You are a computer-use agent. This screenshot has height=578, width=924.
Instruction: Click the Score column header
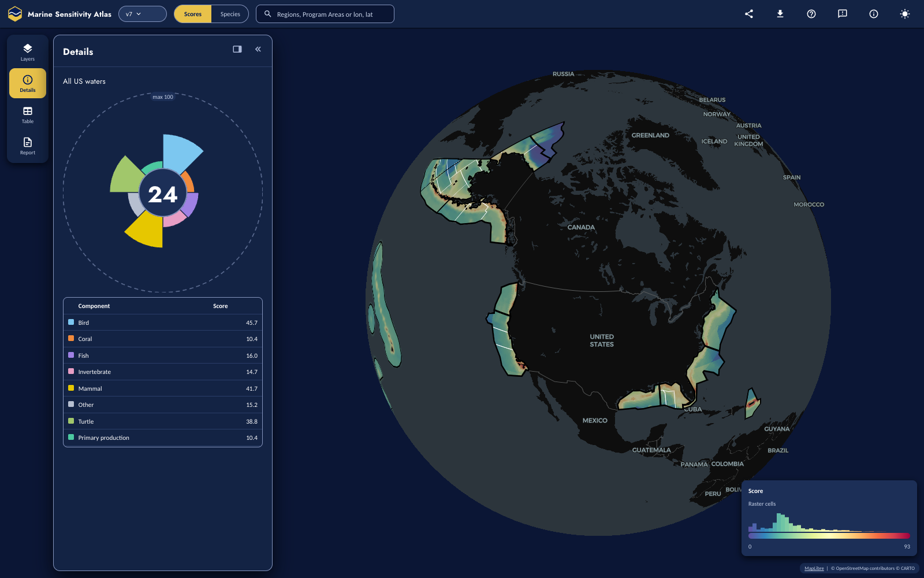(221, 306)
